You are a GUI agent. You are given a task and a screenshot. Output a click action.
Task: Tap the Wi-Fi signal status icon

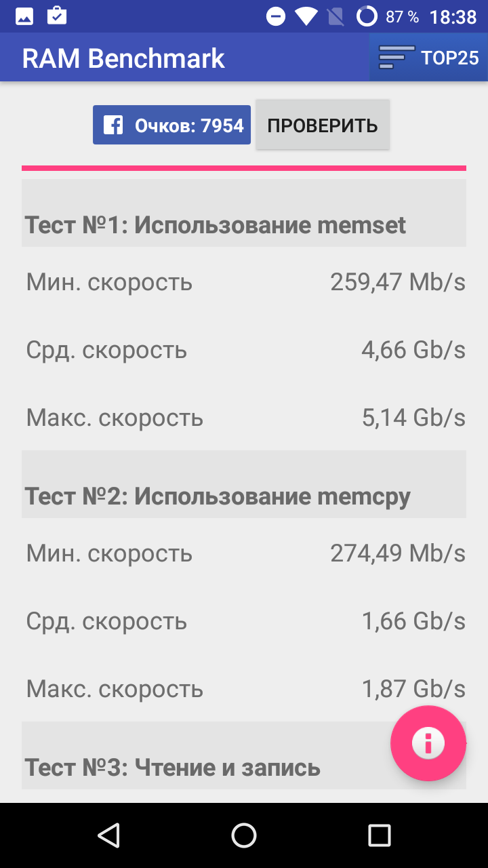coord(306,17)
